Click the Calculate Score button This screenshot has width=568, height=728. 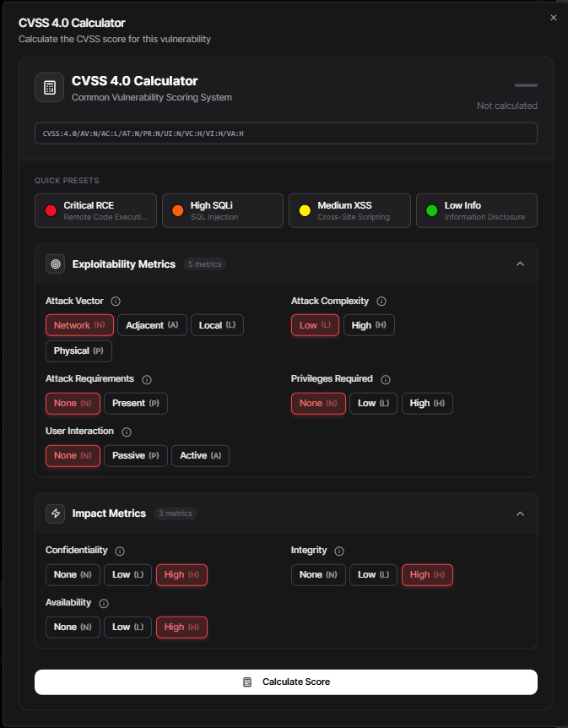(286, 682)
